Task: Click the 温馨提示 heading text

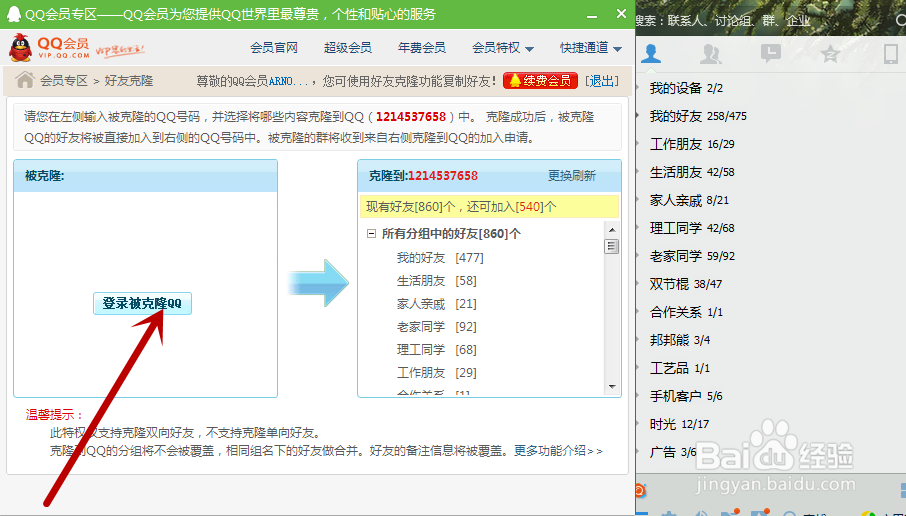Action: click(x=55, y=414)
